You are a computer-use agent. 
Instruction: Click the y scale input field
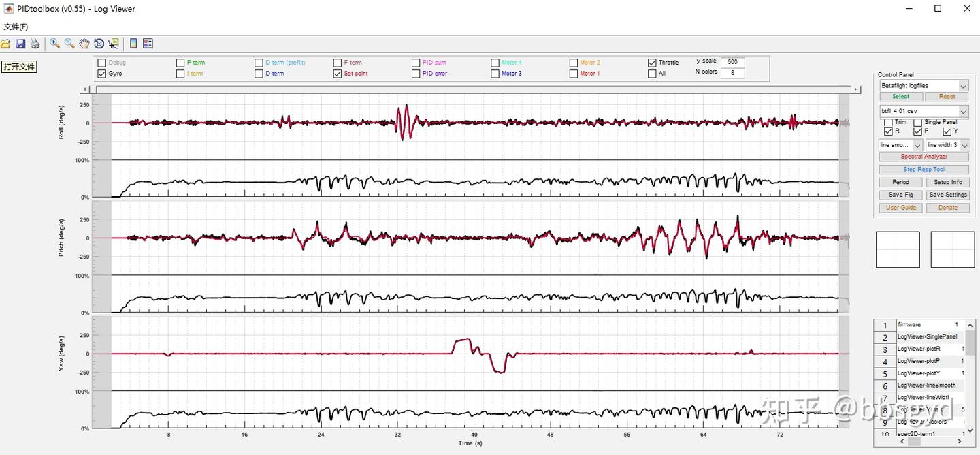[x=732, y=61]
